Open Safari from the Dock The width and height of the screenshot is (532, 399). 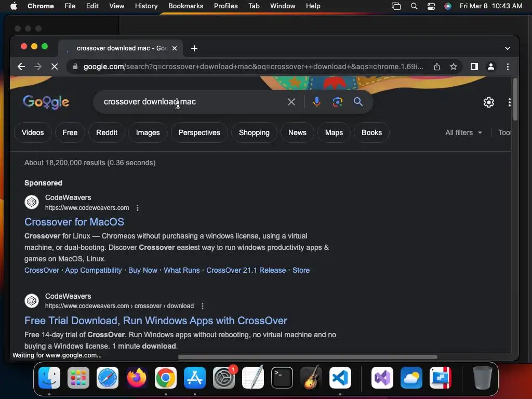108,378
